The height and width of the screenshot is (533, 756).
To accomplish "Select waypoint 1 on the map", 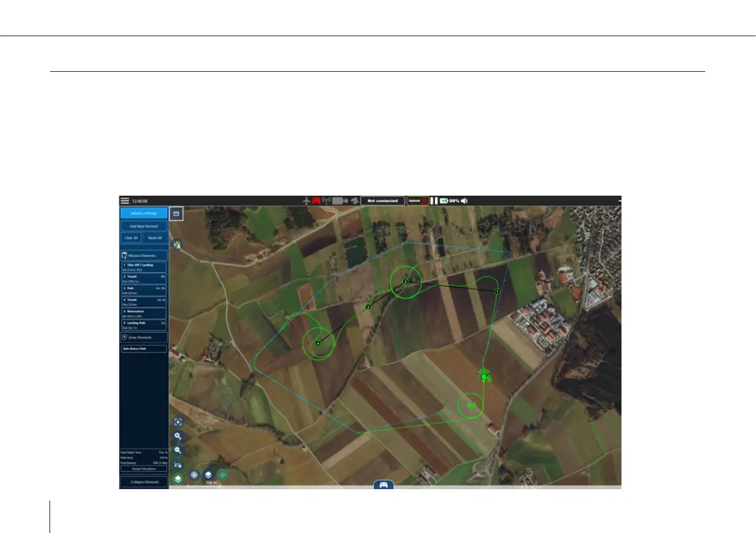I will pos(497,292).
